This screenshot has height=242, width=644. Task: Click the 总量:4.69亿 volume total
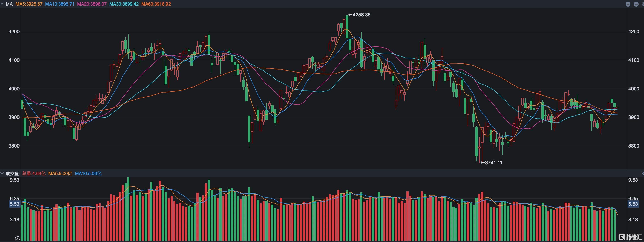pos(34,174)
